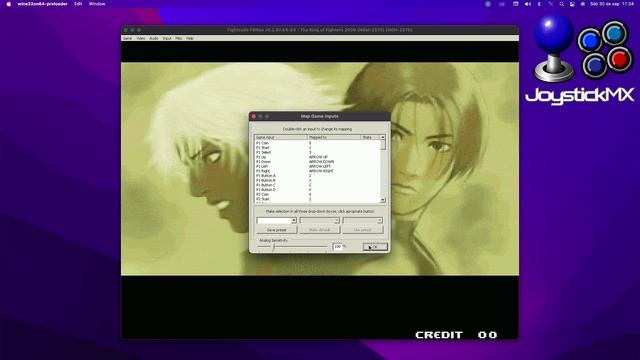Click the date and time in the menu bar
Screen dimensions: 640x360
(612, 4)
